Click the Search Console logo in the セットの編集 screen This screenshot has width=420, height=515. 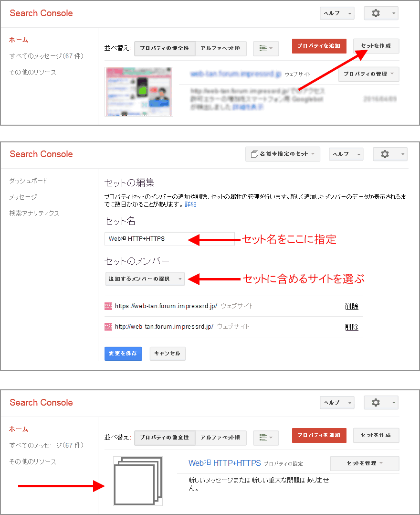pyautogui.click(x=42, y=154)
